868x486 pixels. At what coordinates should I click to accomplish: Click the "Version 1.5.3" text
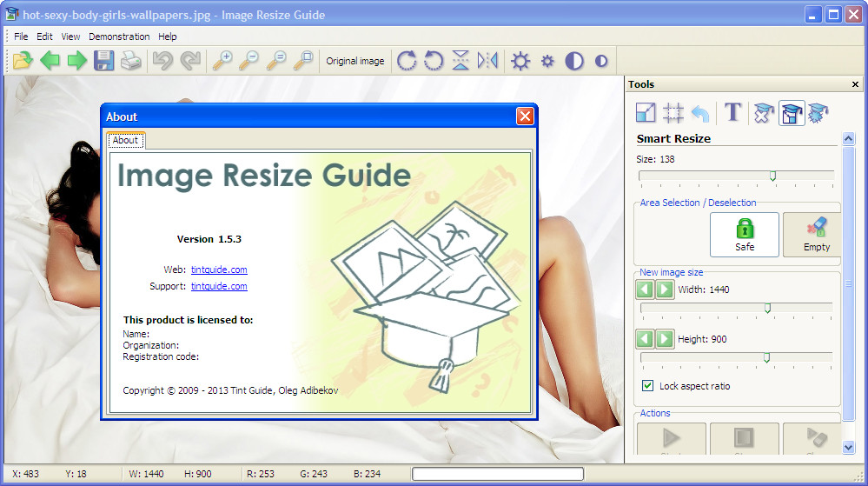tap(209, 239)
